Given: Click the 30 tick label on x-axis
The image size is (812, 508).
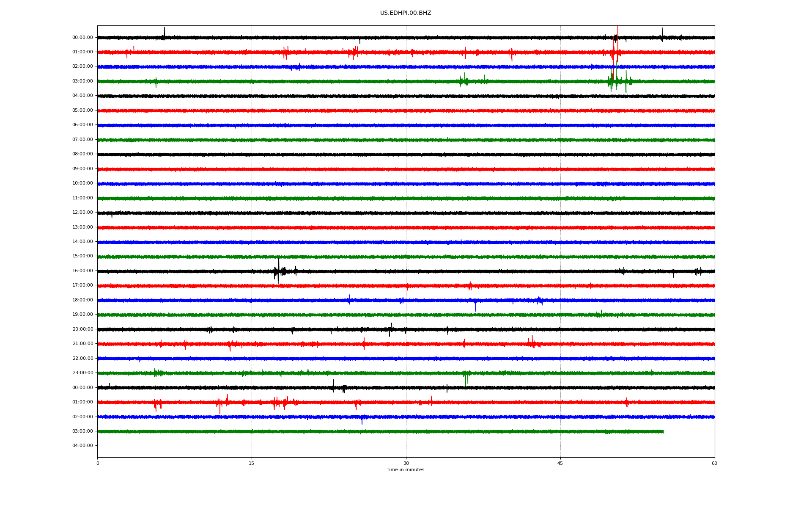Looking at the screenshot, I should click(406, 463).
